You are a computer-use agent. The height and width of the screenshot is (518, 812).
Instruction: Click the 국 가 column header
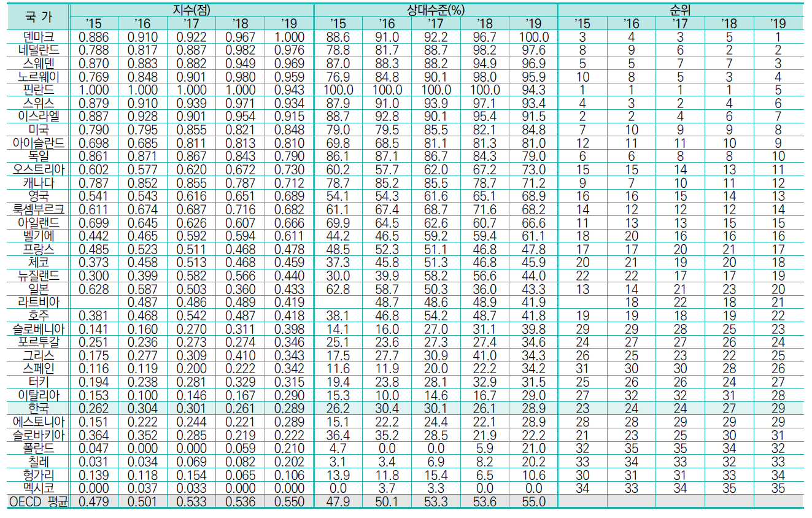[38, 17]
